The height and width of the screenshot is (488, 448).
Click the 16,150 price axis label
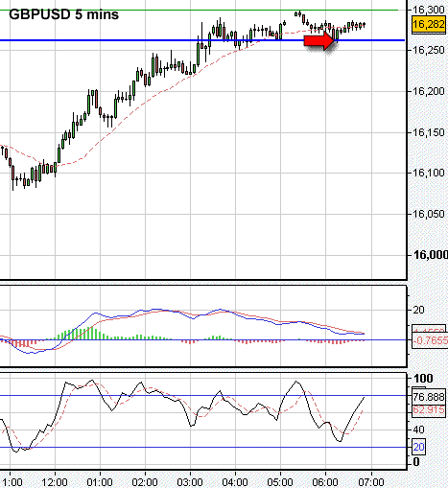[x=429, y=132]
